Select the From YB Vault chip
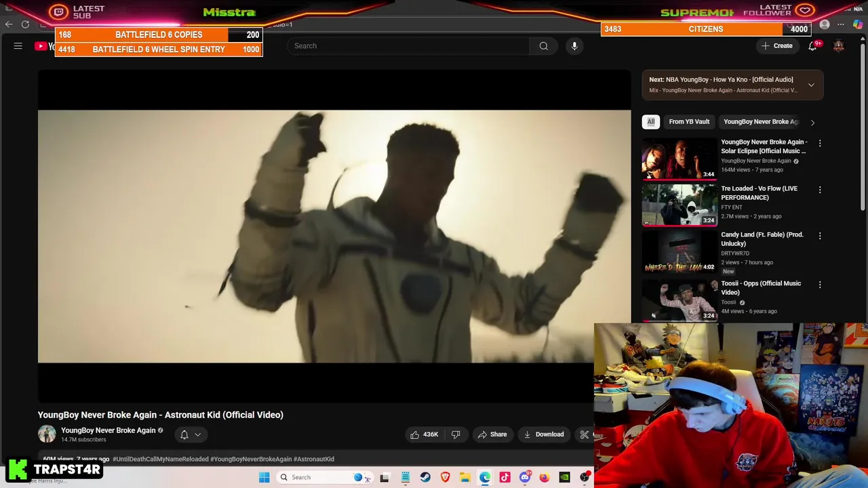The width and height of the screenshot is (868, 488). pos(689,122)
